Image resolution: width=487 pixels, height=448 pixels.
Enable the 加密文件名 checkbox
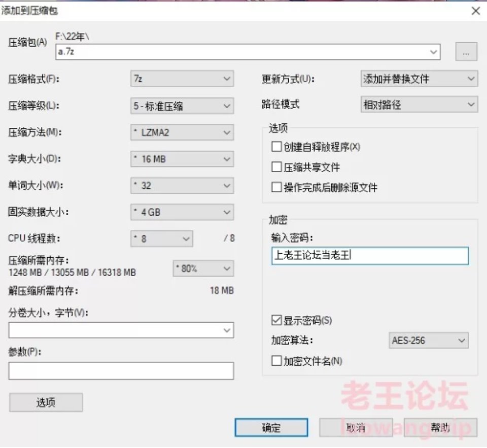[x=276, y=361]
